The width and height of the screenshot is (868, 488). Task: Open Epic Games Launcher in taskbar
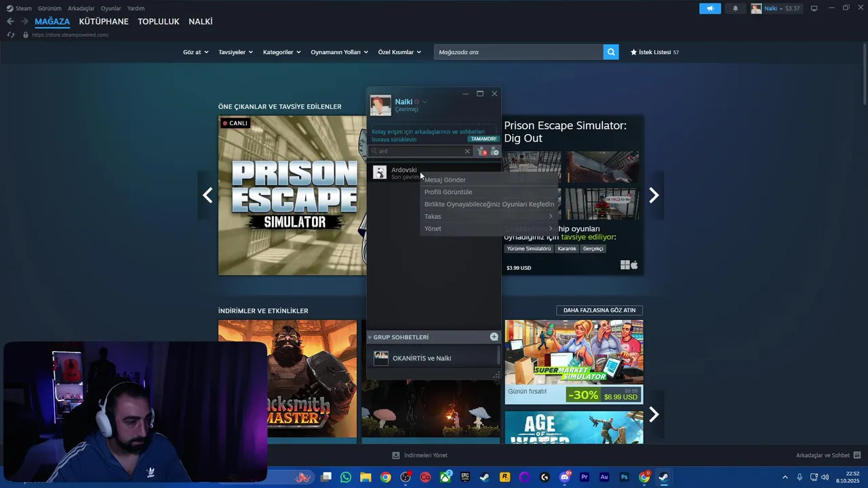(465, 477)
